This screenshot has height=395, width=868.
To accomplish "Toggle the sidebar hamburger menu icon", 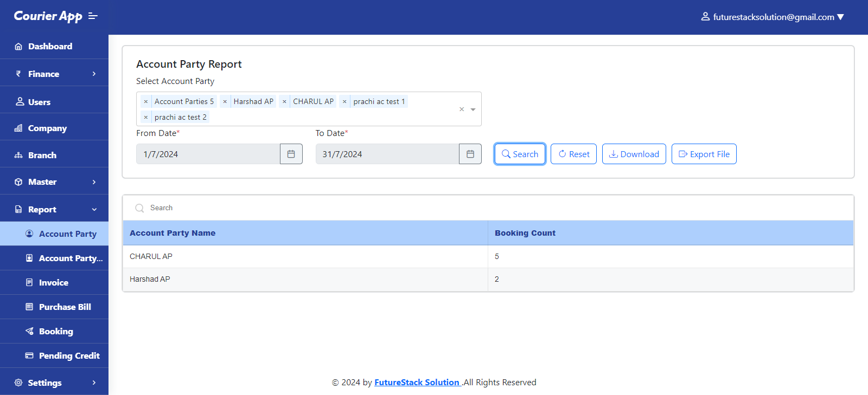I will point(93,16).
